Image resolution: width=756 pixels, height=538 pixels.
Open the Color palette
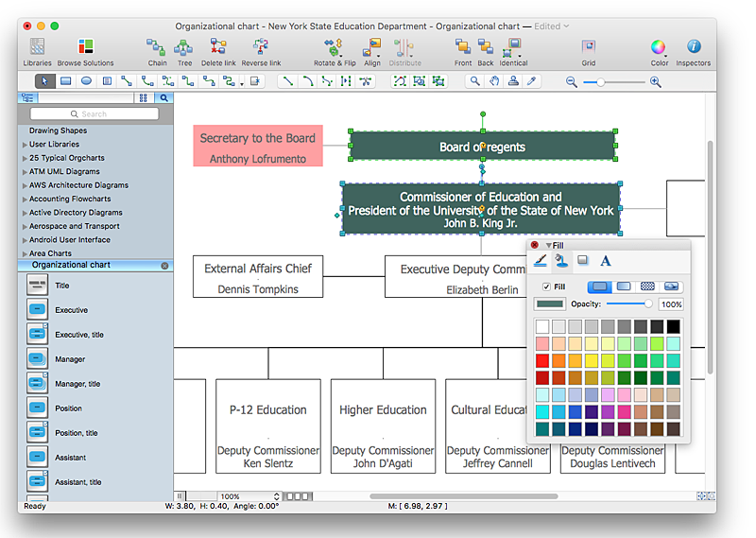(x=659, y=52)
